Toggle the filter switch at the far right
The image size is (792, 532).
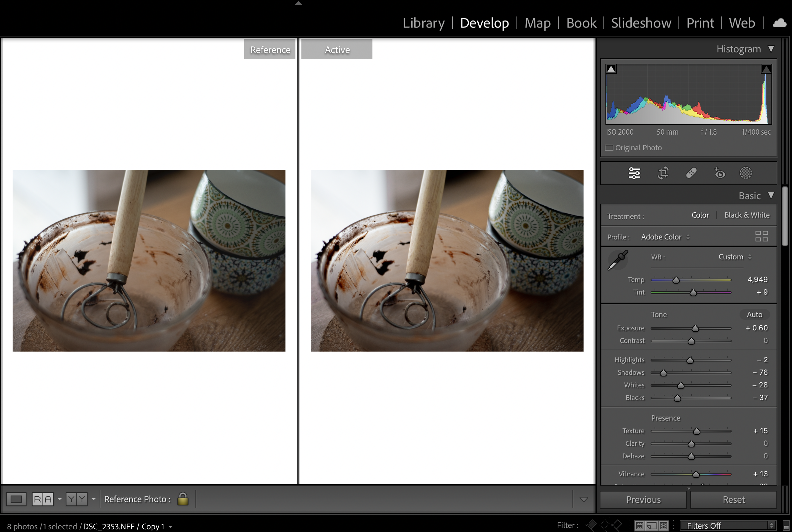(x=786, y=526)
